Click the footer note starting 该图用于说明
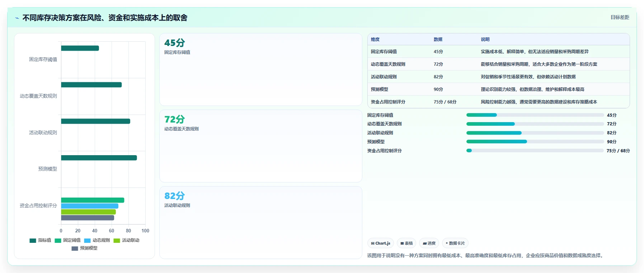 pos(486,256)
